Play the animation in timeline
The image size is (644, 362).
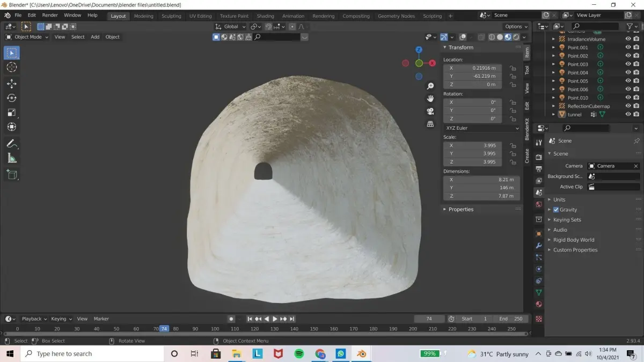click(275, 319)
